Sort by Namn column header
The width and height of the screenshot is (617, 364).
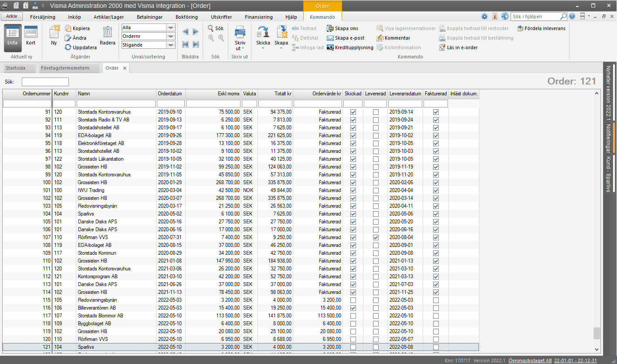pyautogui.click(x=116, y=94)
